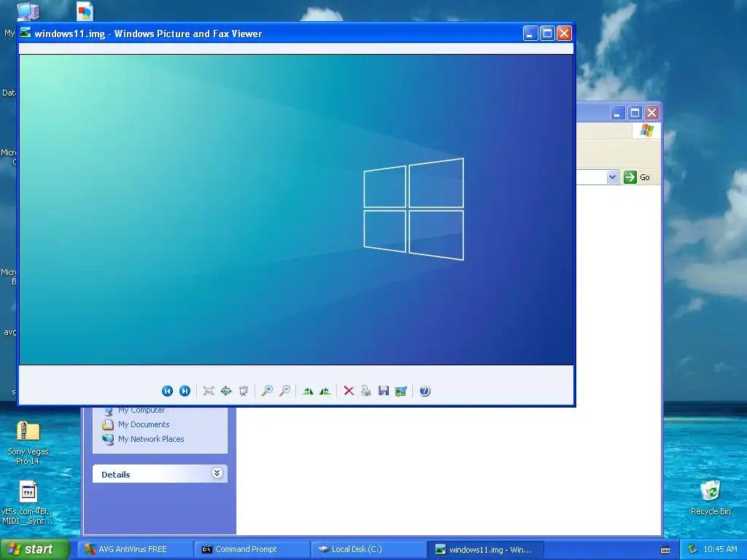Select the Best Fit view icon

208,391
